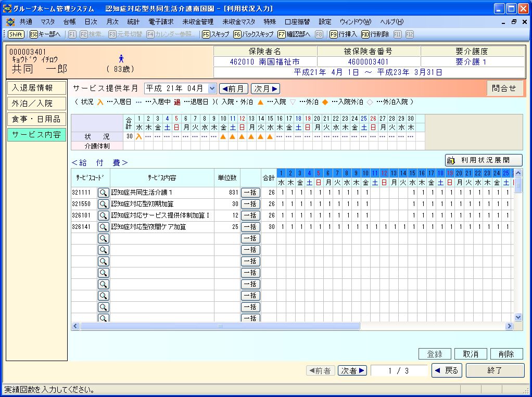
Task: Click the 次者 next person button
Action: (x=353, y=370)
